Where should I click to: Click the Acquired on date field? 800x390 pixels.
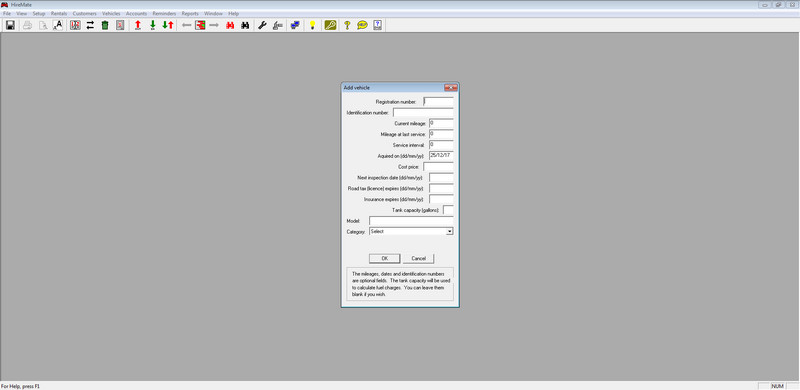441,156
